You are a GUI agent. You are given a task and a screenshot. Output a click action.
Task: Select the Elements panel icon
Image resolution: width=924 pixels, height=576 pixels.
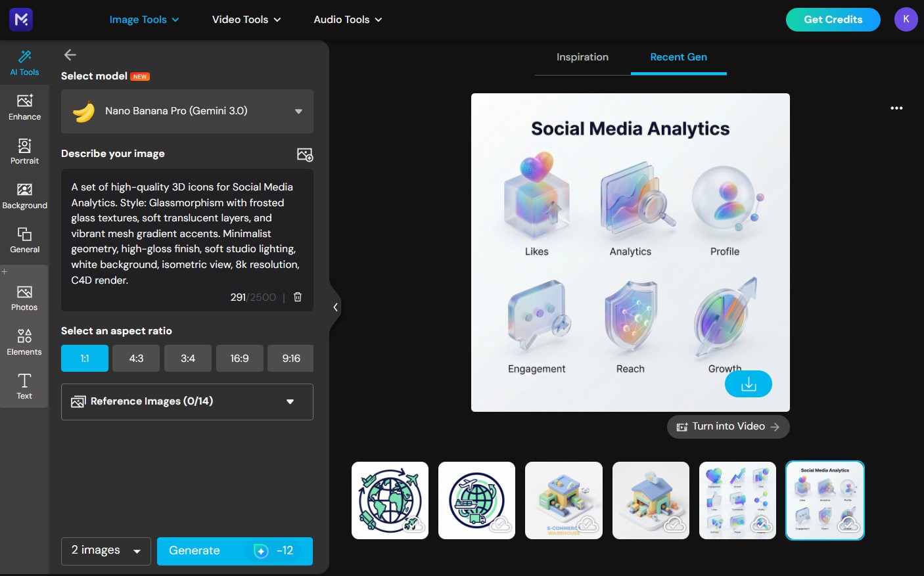pos(24,340)
